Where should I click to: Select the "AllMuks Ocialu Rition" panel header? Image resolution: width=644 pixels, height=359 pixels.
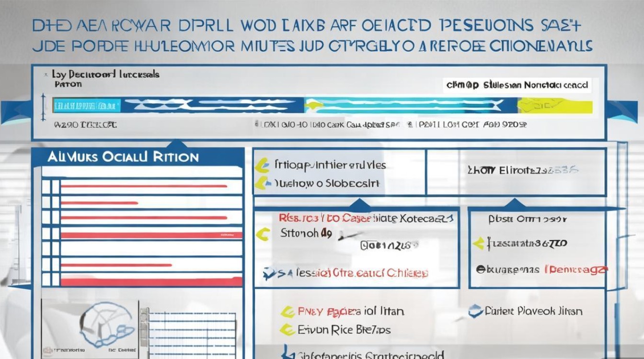pos(123,157)
